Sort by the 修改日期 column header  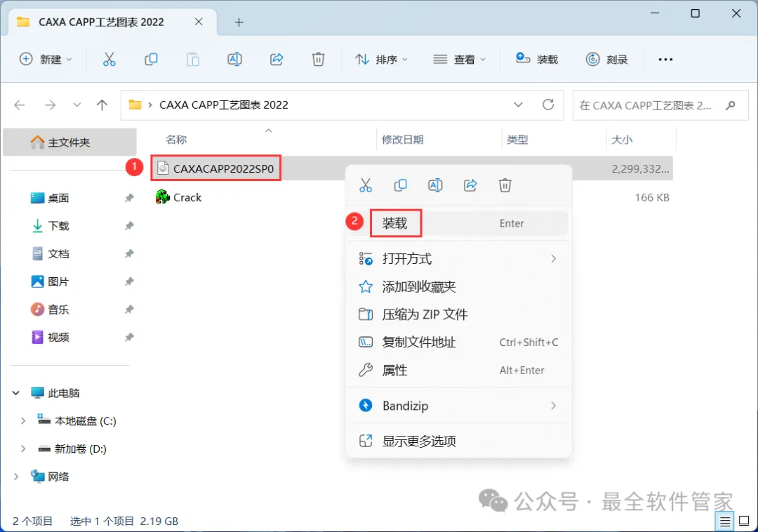(x=402, y=140)
